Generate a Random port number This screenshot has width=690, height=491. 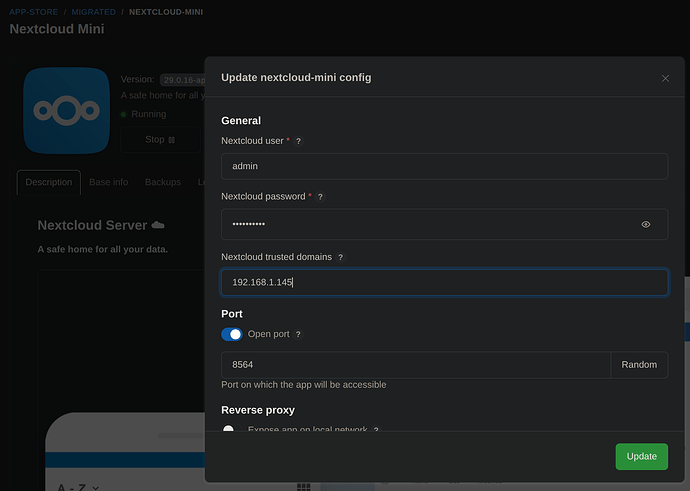[x=639, y=365]
